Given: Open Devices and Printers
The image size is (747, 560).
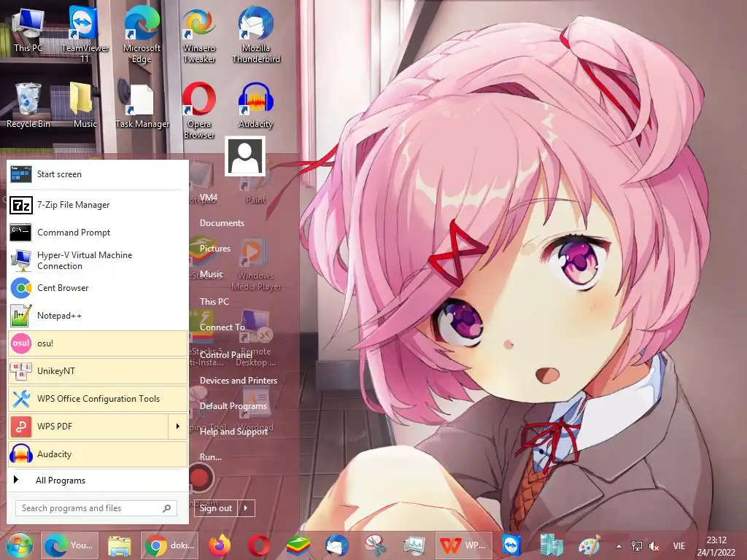Looking at the screenshot, I should [239, 381].
